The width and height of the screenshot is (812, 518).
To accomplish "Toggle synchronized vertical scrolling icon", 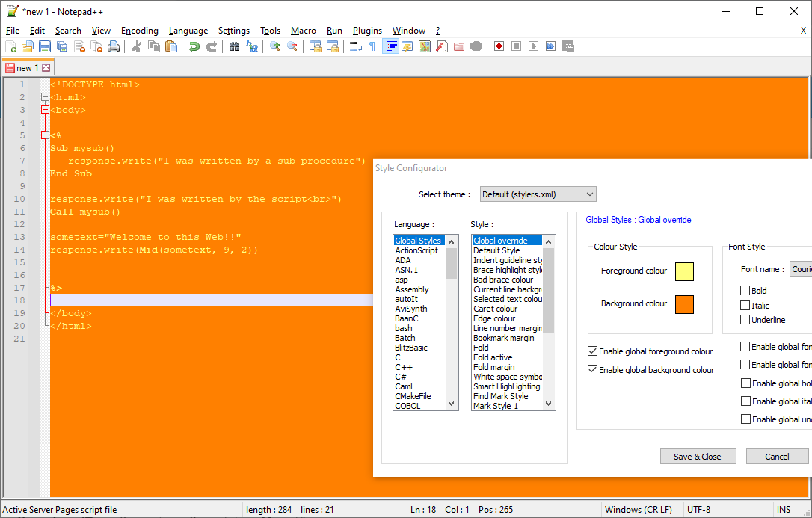I will point(316,46).
